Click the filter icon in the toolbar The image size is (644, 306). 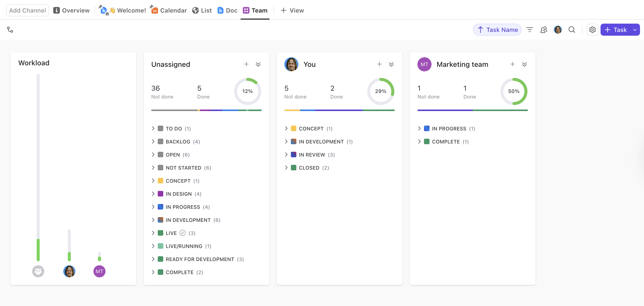tap(529, 29)
